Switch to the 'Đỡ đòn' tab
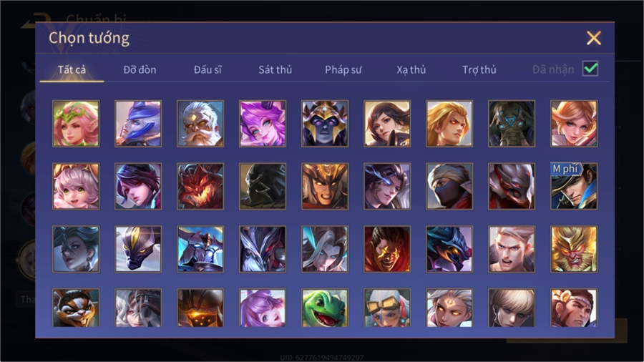This screenshot has width=644, height=362. point(140,70)
